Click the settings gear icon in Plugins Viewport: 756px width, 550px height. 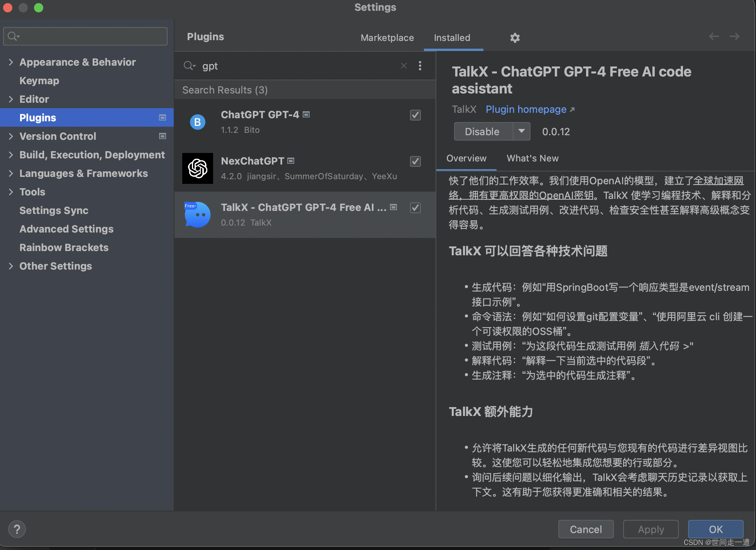click(x=515, y=37)
